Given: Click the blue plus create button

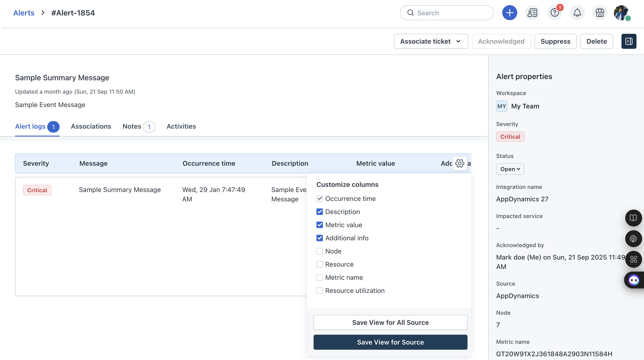Looking at the screenshot, I should pos(510,13).
